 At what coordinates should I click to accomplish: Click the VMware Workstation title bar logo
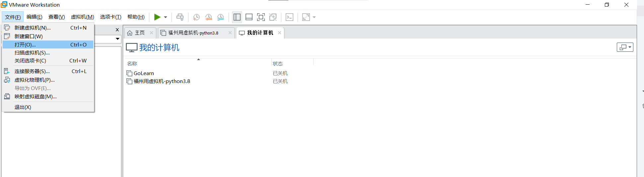tap(4, 4)
